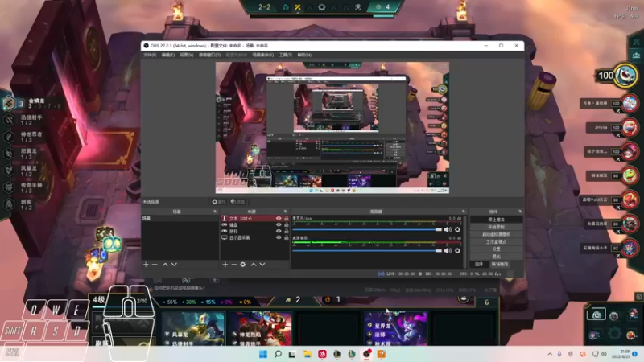Select the 文本 (GDI+) source row

click(x=254, y=218)
